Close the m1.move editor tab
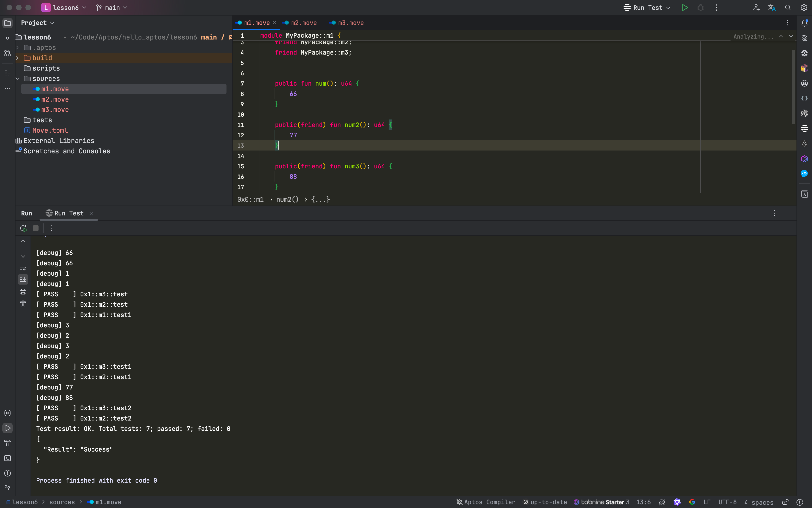The width and height of the screenshot is (812, 508). click(274, 23)
